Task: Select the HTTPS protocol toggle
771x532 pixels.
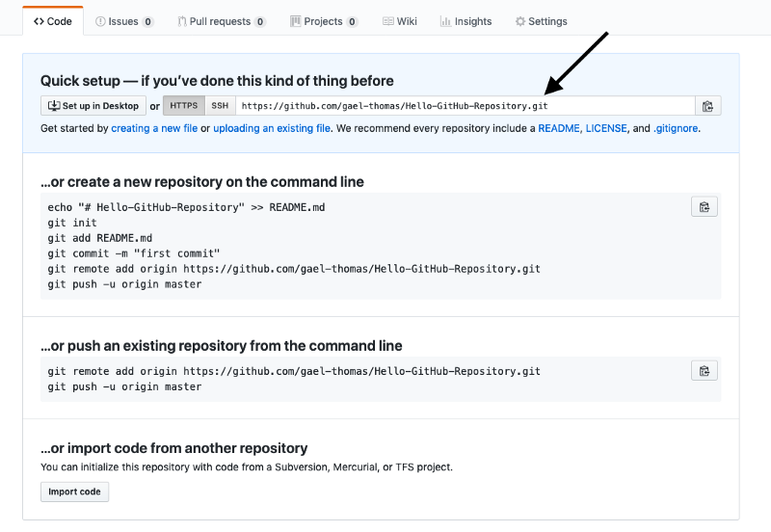Action: tap(183, 106)
